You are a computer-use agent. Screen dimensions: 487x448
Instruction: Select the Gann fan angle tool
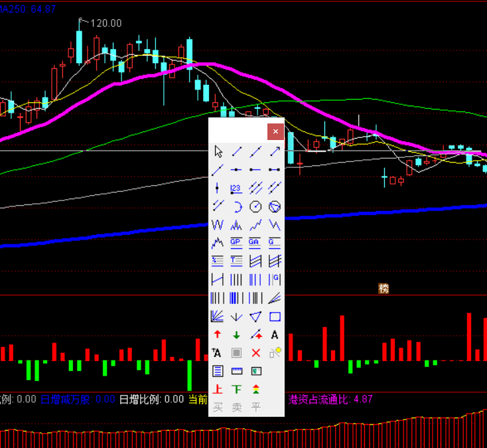(275, 298)
